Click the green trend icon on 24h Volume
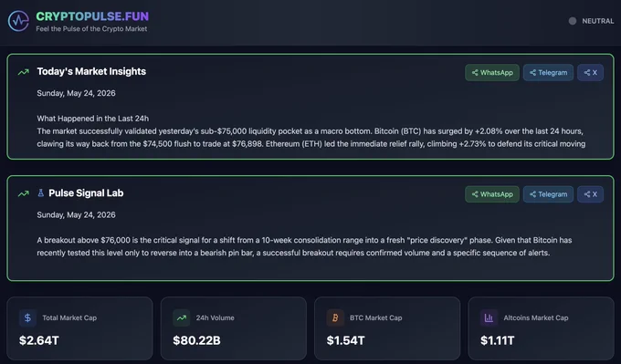 click(x=182, y=317)
